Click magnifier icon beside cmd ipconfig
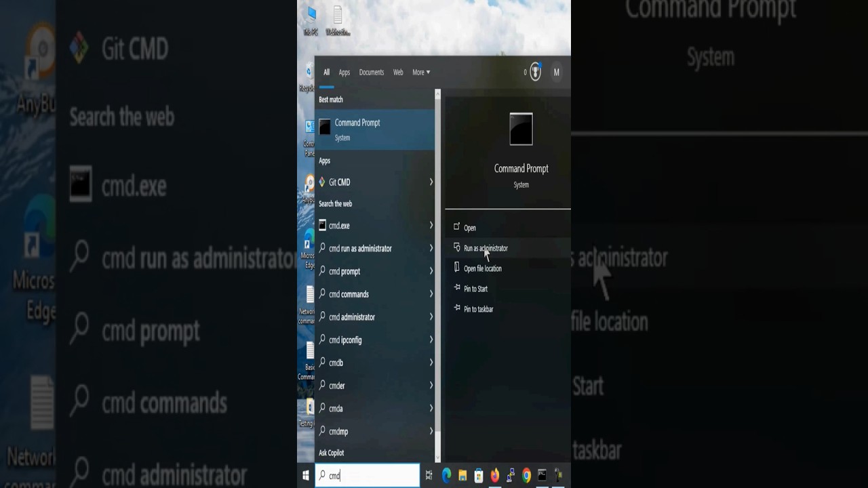The width and height of the screenshot is (868, 488). click(322, 340)
